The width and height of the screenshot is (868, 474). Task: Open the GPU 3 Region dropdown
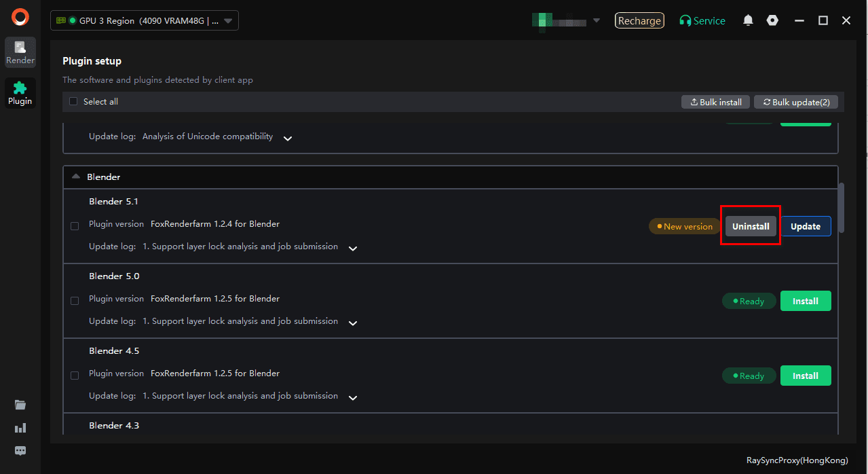(145, 20)
